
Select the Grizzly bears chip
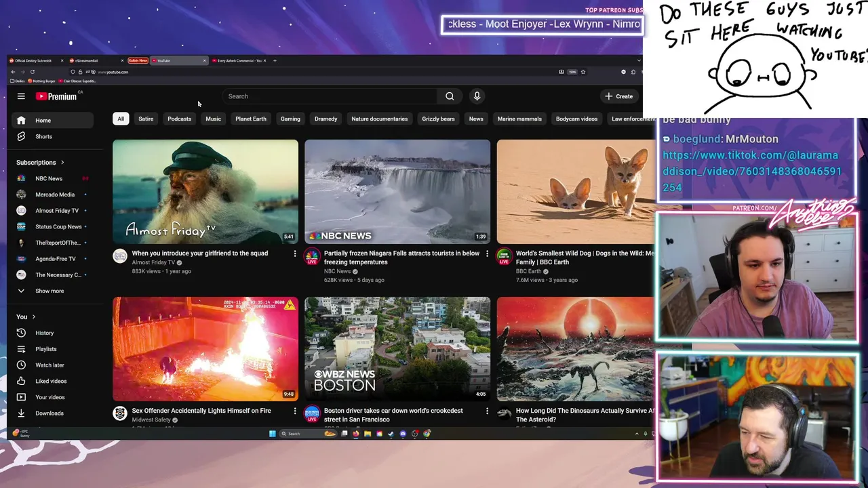click(438, 119)
